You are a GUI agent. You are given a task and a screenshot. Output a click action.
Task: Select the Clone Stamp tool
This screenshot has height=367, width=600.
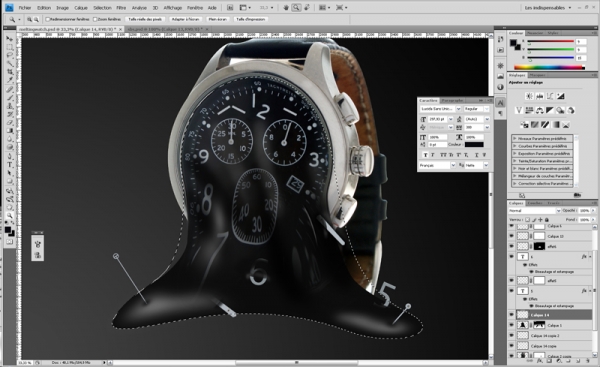pyautogui.click(x=10, y=106)
